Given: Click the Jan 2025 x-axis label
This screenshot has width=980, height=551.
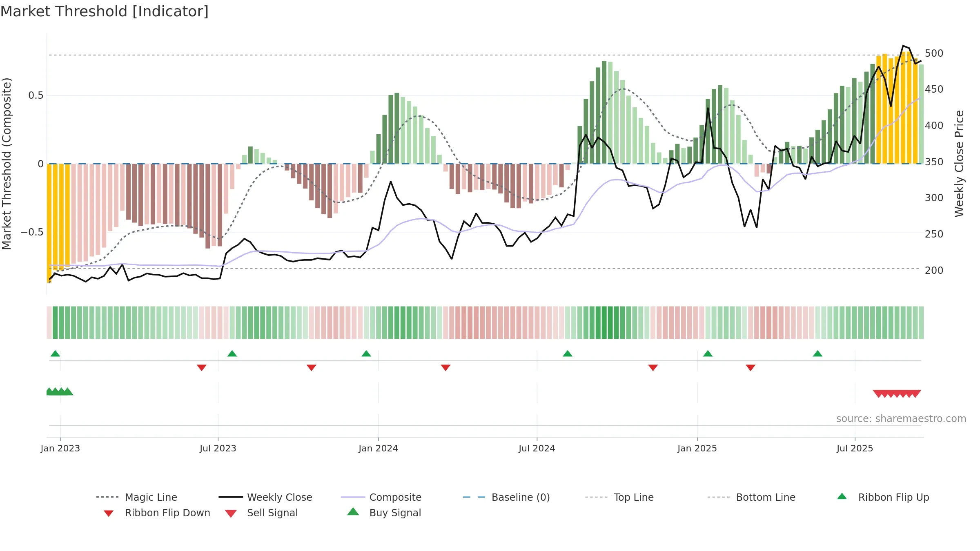Looking at the screenshot, I should 697,448.
